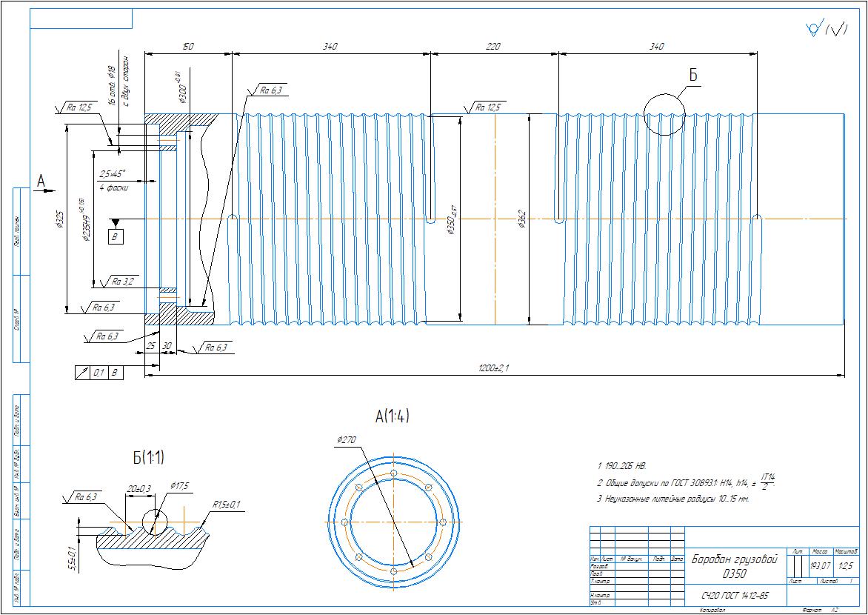This screenshot has height=615, width=868.
Task: Select the detail circle labeled Б
Action: (664, 114)
